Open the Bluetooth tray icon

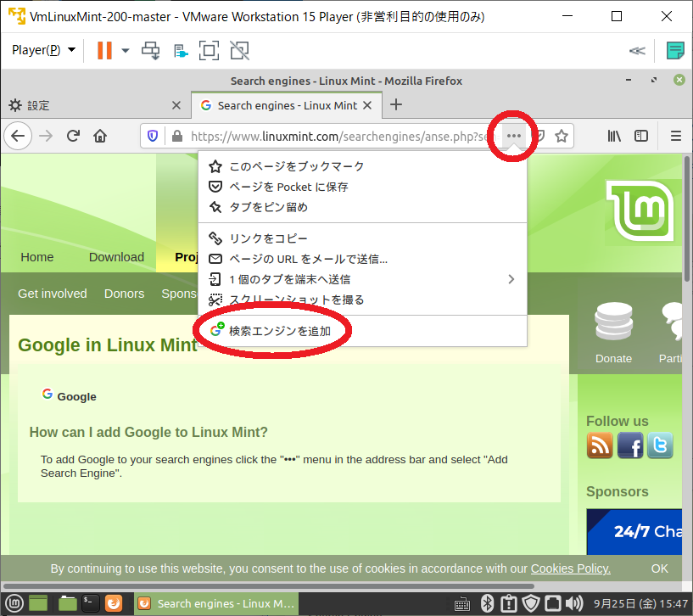click(x=487, y=603)
